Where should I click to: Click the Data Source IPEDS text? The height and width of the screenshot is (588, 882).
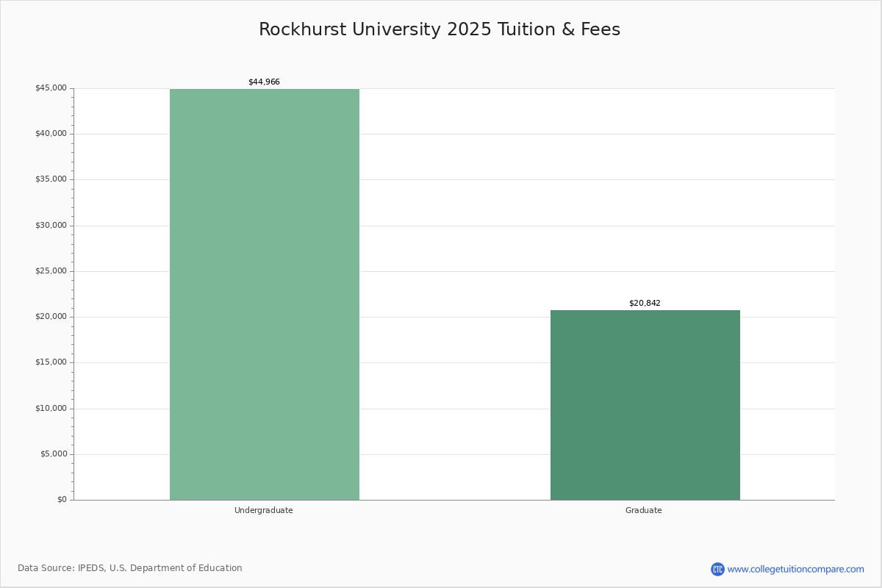130,568
